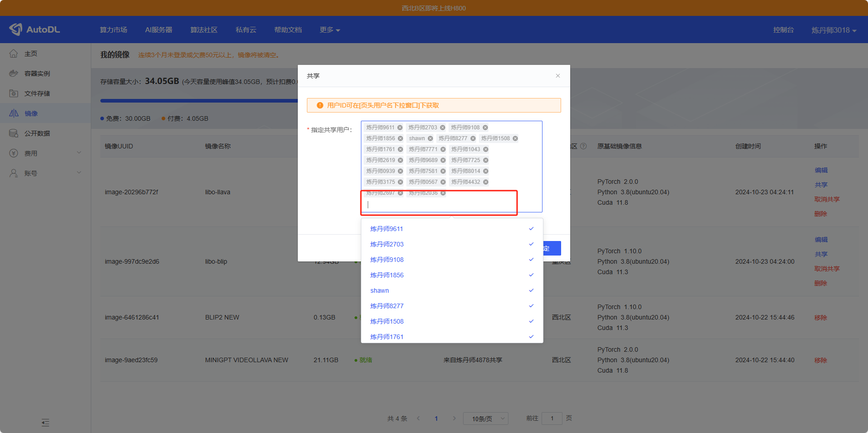Remove the 炼丹师8277 tag
868x433 pixels.
(473, 138)
